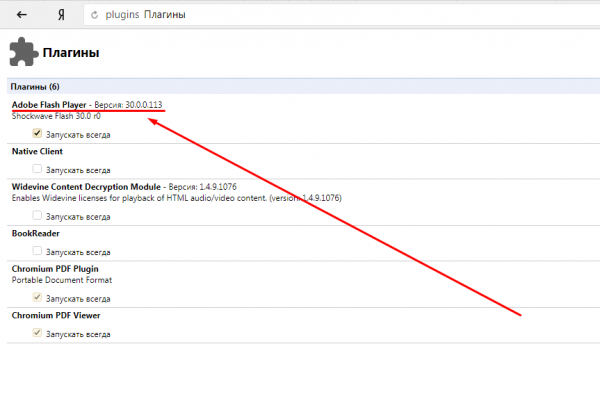Viewport: 600px width, 401px height.
Task: Select the Chromium PDF Plugin name
Action: tap(55, 269)
